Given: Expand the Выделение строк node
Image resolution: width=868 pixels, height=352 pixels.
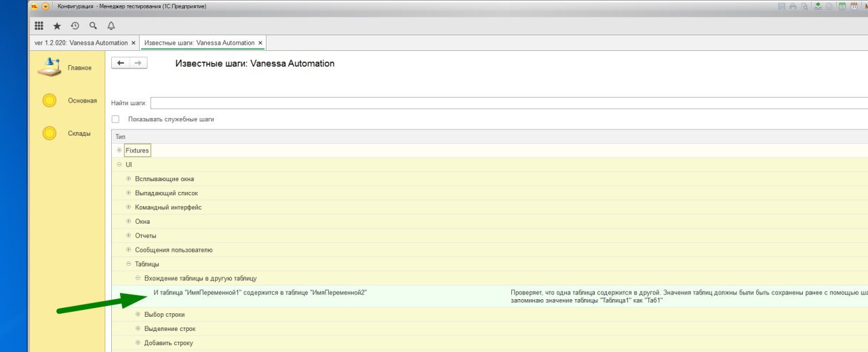Looking at the screenshot, I should [x=138, y=328].
